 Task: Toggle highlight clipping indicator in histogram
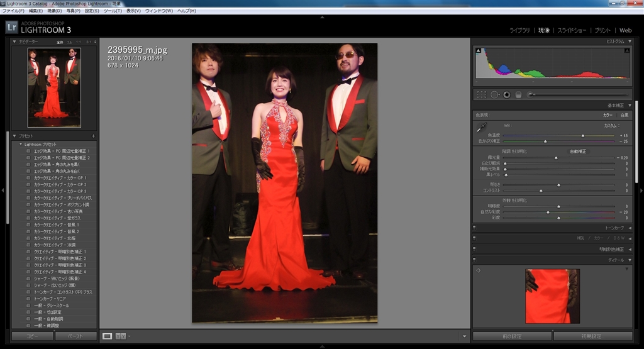pos(627,51)
